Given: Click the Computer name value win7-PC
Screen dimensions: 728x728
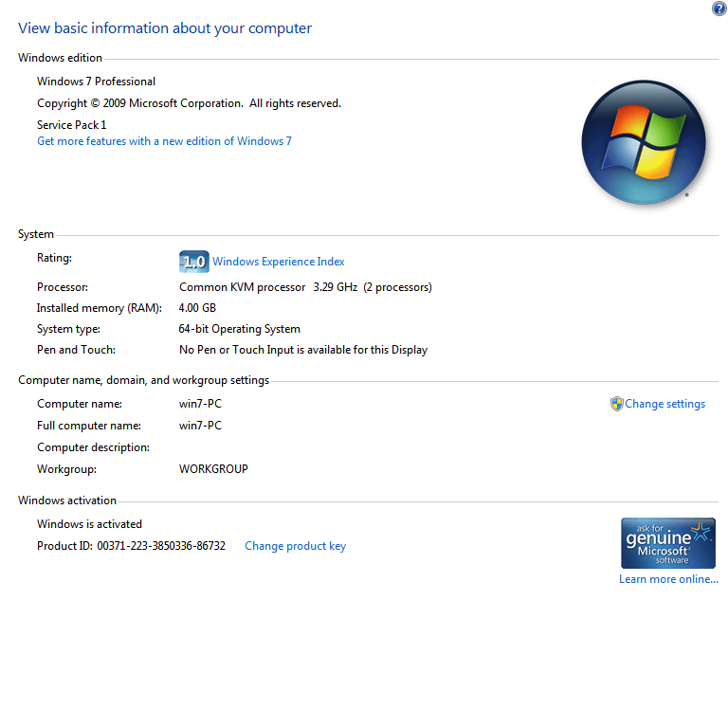Looking at the screenshot, I should pos(201,404).
